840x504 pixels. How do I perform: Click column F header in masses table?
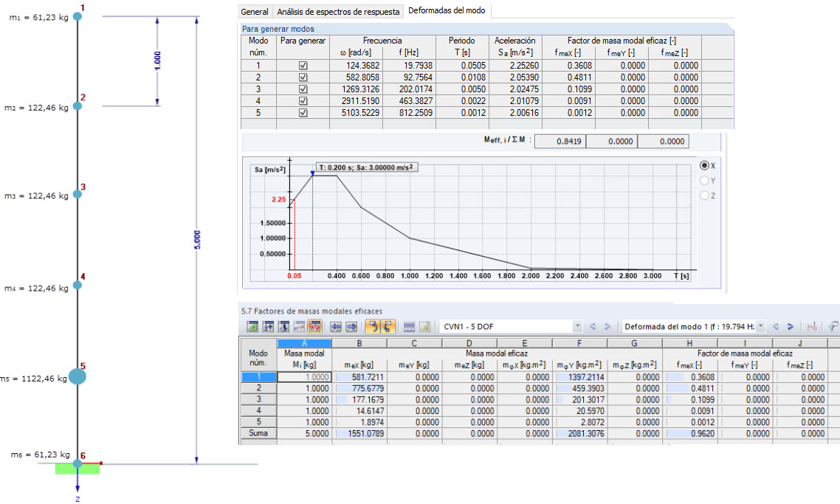[x=579, y=343]
